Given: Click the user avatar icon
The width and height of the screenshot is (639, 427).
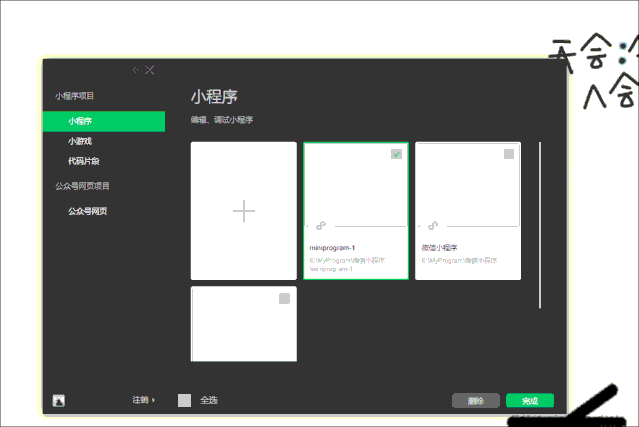Looking at the screenshot, I should (59, 401).
